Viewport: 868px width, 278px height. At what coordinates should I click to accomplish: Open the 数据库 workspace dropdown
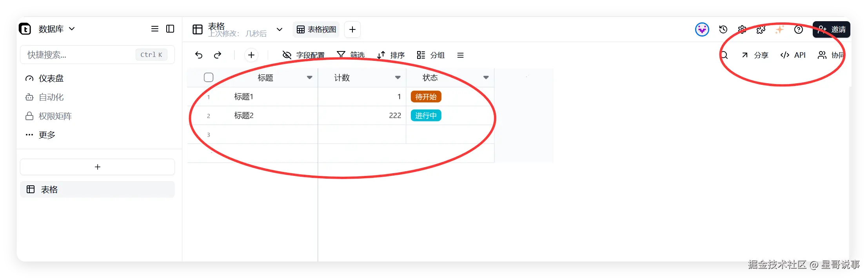(x=56, y=29)
